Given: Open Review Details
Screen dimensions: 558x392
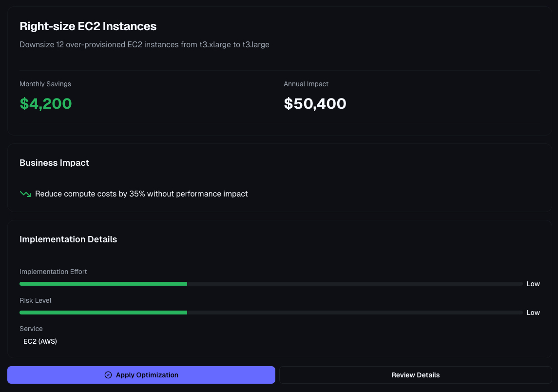Looking at the screenshot, I should (415, 375).
